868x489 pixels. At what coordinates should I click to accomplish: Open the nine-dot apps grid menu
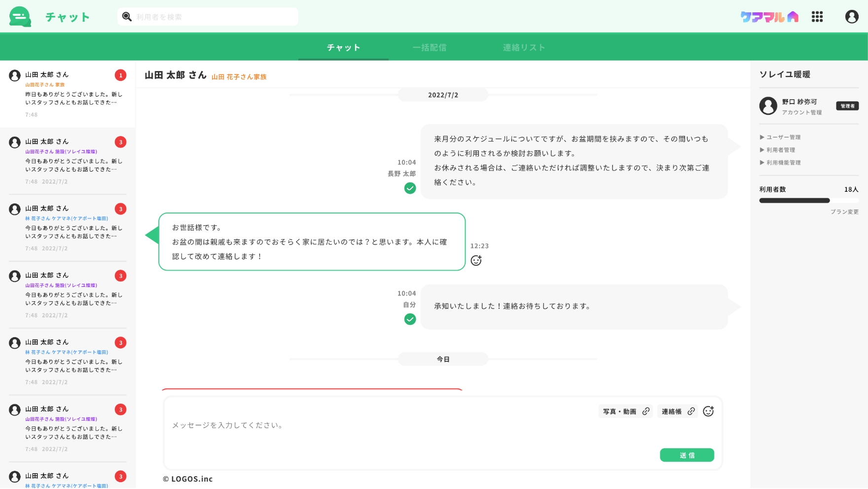click(x=817, y=17)
